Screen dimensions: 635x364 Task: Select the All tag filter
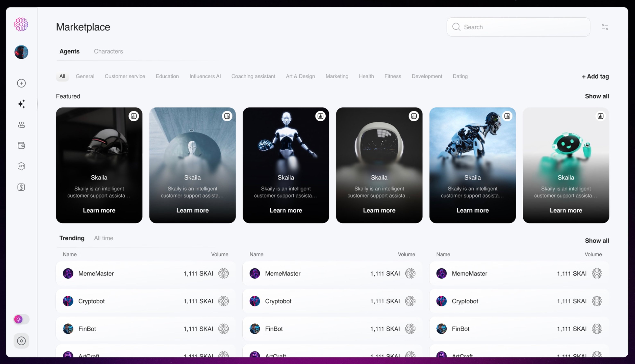coord(62,76)
